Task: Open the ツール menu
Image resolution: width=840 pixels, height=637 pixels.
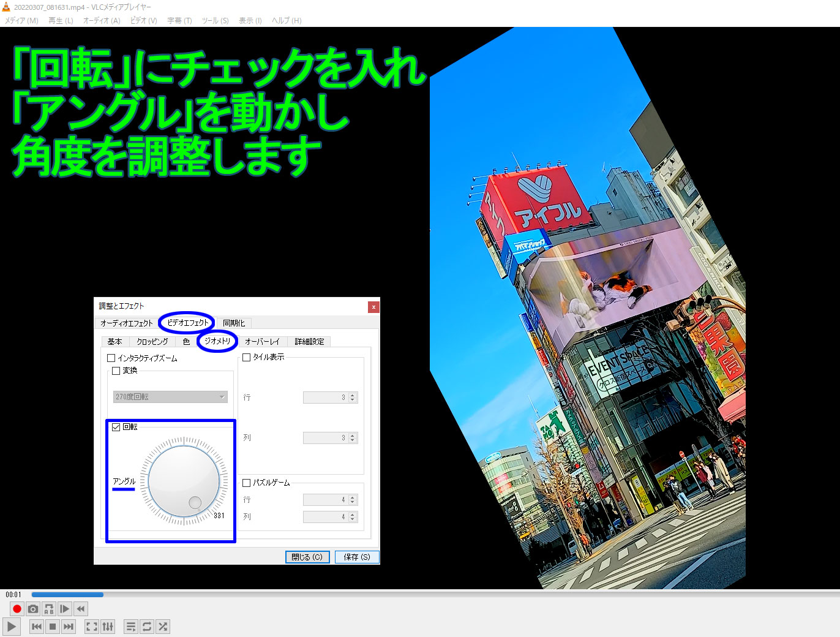Action: 216,20
